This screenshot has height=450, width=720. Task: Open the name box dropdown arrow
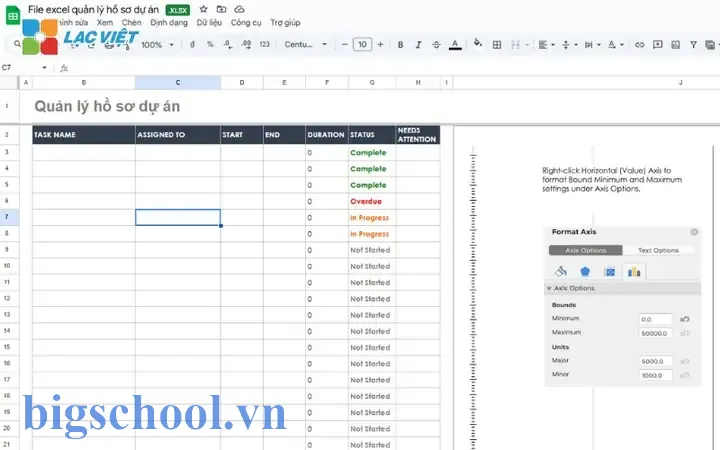45,68
